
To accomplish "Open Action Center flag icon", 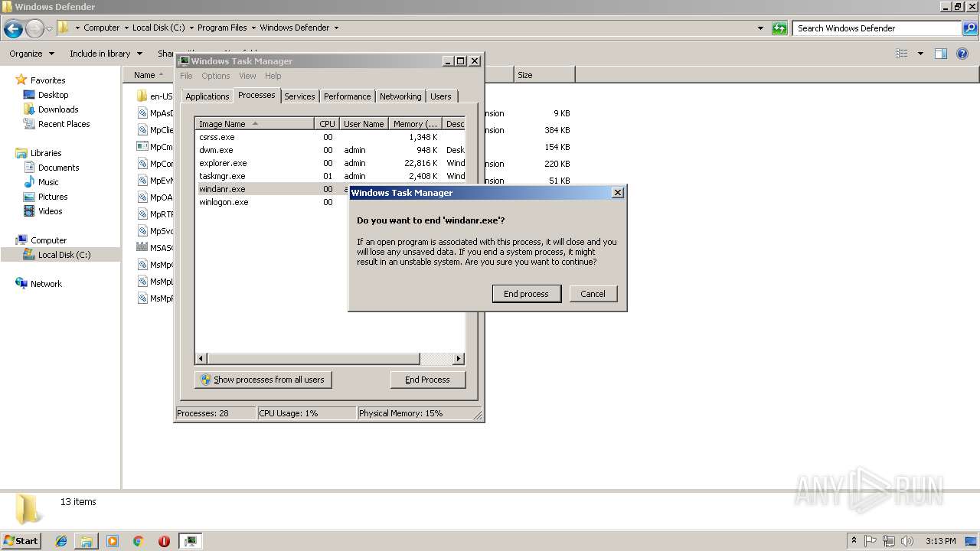I will coord(871,541).
